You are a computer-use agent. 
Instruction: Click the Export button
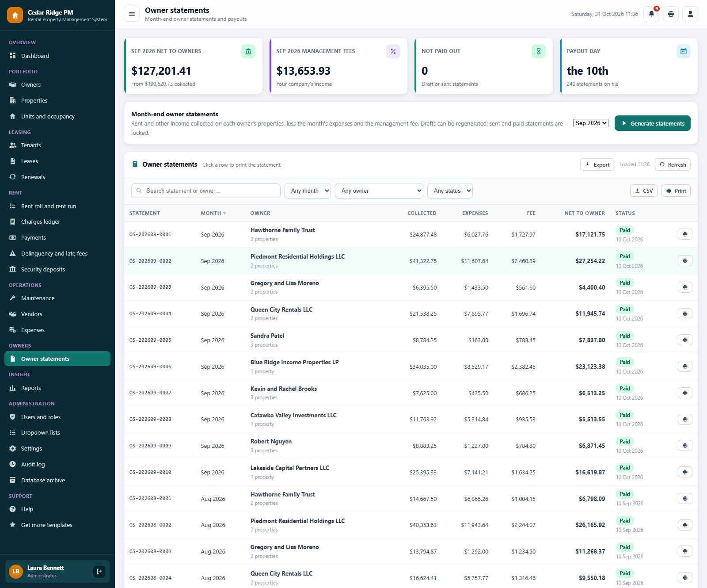click(597, 164)
